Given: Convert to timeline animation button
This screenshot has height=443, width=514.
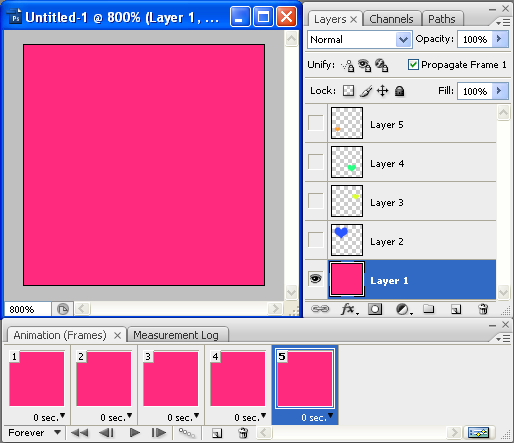Looking at the screenshot, I should 479,433.
